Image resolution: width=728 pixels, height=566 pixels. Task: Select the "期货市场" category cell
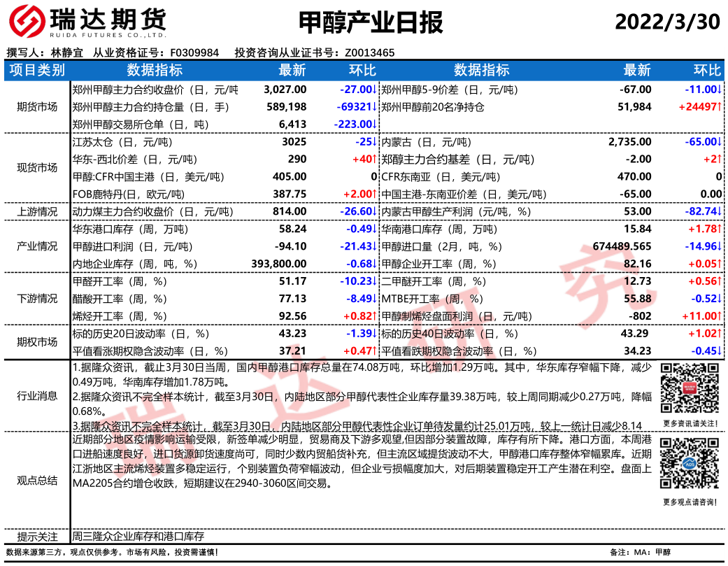[x=38, y=107]
